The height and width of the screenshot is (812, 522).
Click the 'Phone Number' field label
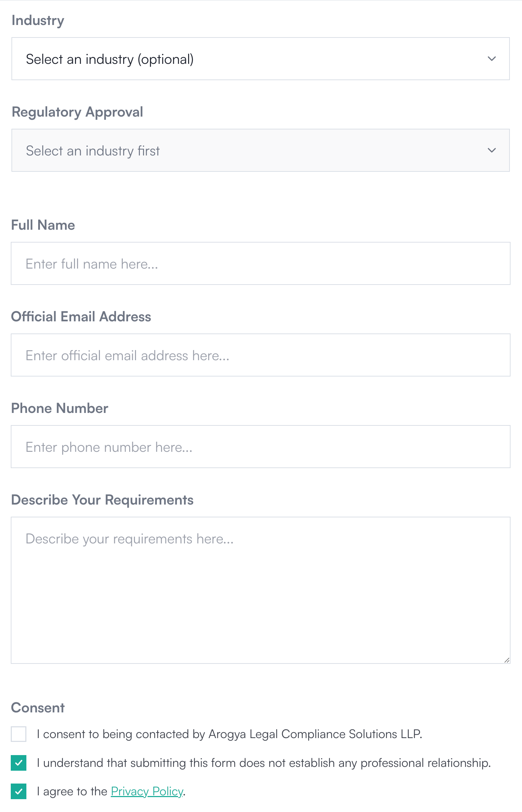60,408
